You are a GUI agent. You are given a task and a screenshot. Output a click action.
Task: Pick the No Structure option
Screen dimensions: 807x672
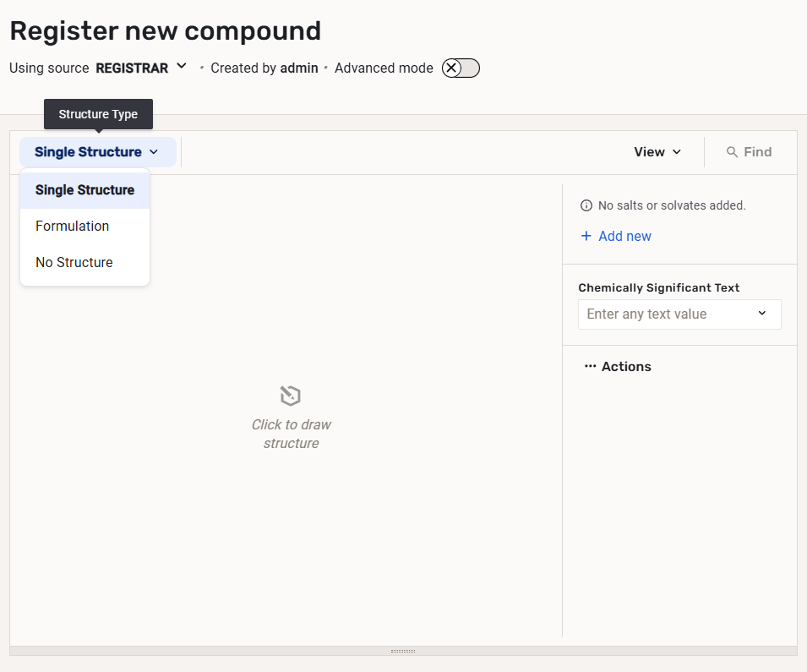click(74, 263)
